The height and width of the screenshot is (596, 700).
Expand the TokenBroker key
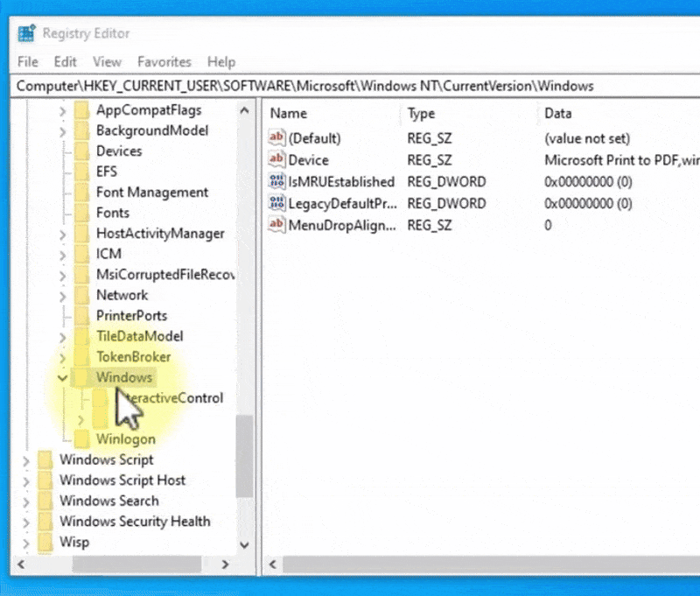point(61,356)
